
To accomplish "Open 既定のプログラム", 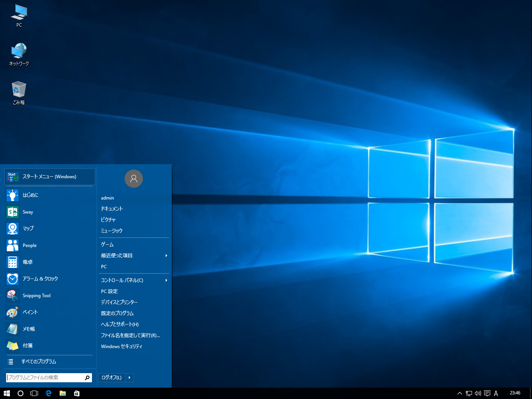I will pos(117,313).
